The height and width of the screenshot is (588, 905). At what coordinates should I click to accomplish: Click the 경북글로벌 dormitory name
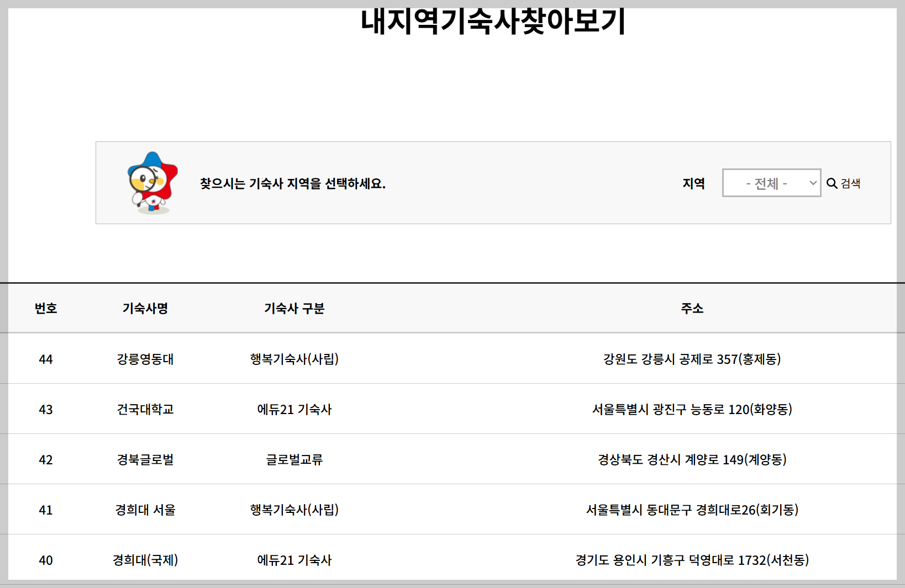click(x=145, y=459)
